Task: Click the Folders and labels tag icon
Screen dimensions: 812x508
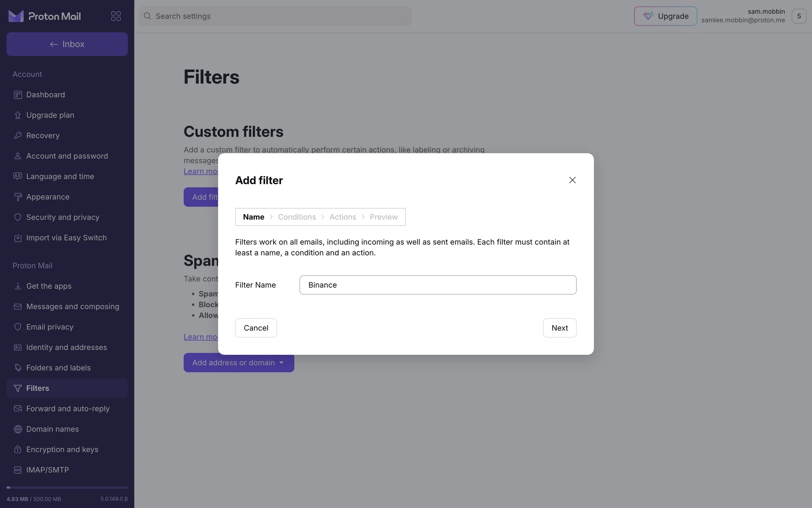Action: [x=18, y=368]
